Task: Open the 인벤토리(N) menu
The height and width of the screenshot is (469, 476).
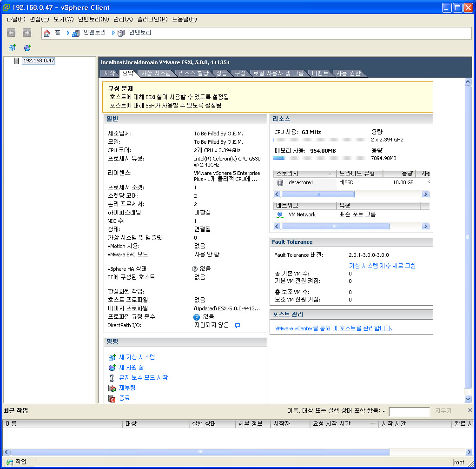Action: pos(93,20)
